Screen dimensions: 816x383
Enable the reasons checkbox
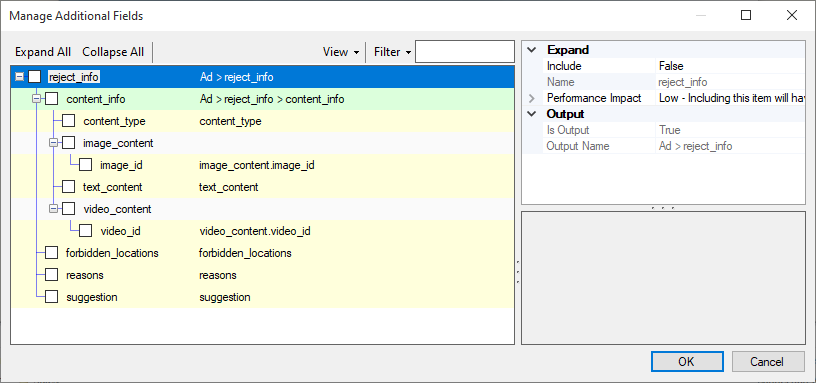[52, 275]
